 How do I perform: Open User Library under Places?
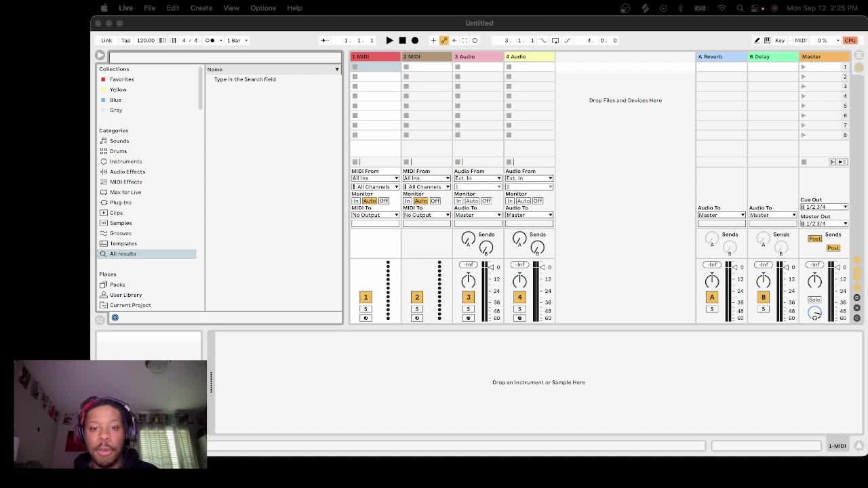pos(125,295)
